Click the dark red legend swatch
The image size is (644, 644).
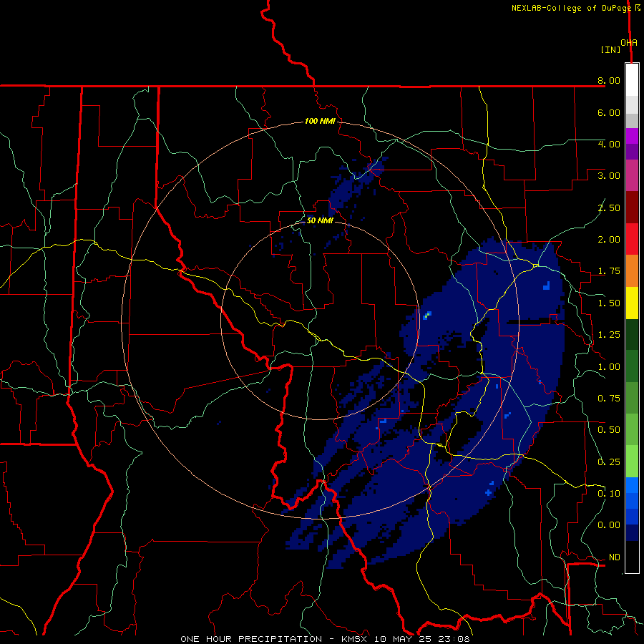[x=632, y=208]
